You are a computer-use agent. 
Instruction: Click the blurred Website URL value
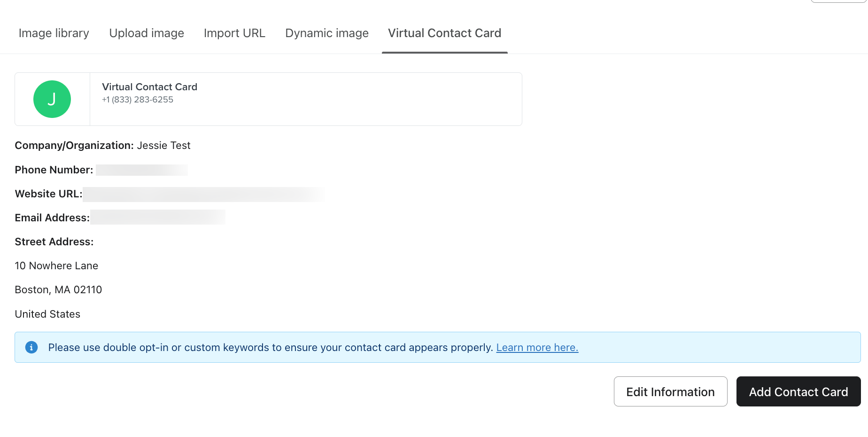tap(203, 194)
